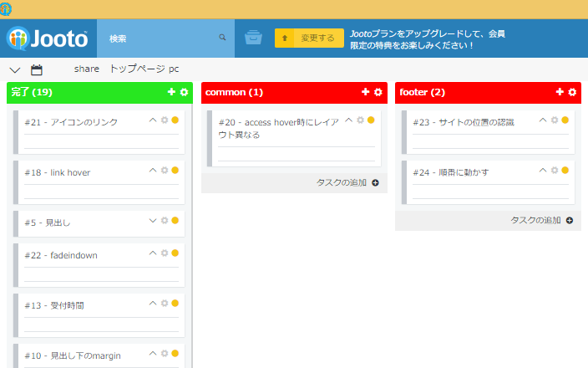
Task: Click yellow status dot of task #21
Action: click(x=175, y=120)
